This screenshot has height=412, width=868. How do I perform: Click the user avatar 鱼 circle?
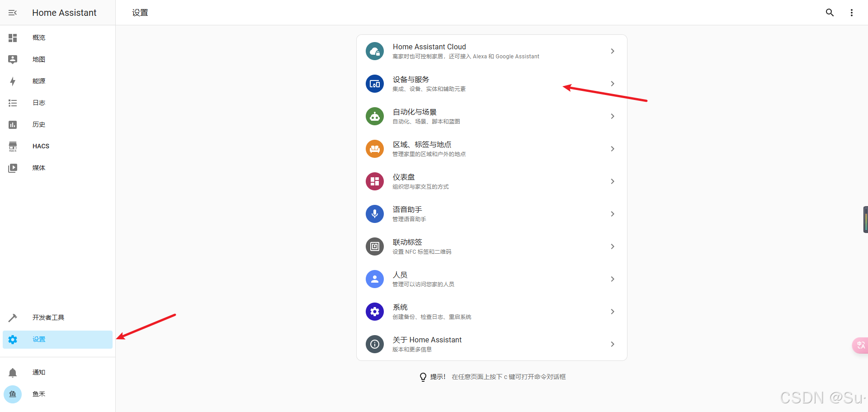(13, 394)
